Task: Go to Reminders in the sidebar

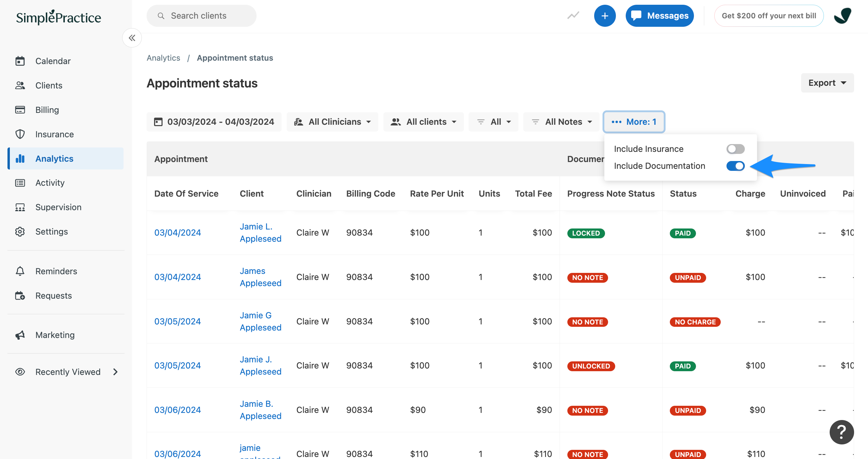Action: [65, 271]
